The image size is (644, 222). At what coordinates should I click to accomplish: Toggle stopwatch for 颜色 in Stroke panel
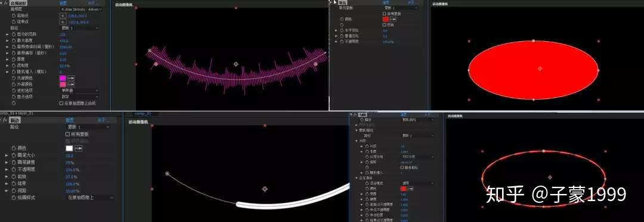click(x=14, y=148)
